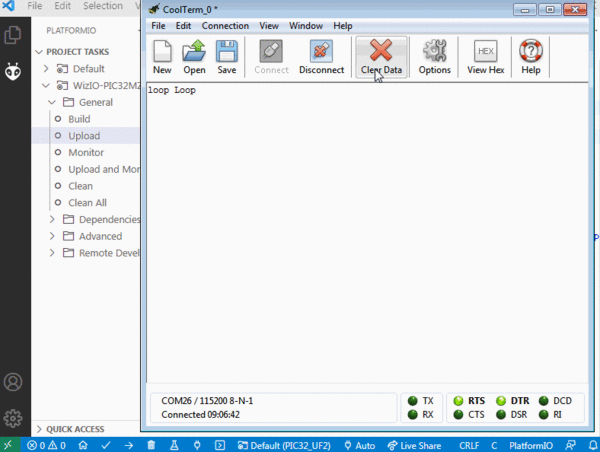Open the Window menu in CoolTerm
Viewport: 600px width, 452px height.
[306, 26]
